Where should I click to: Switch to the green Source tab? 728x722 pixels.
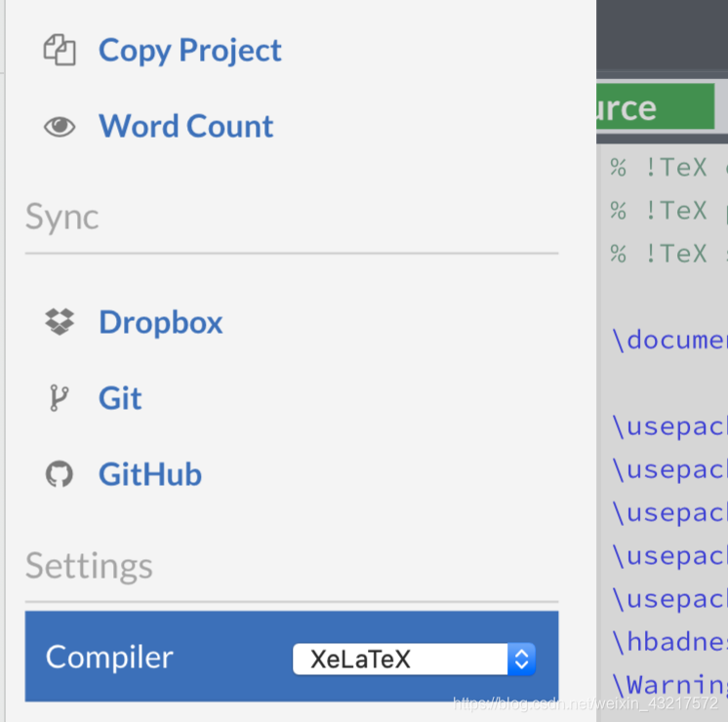[x=655, y=106]
